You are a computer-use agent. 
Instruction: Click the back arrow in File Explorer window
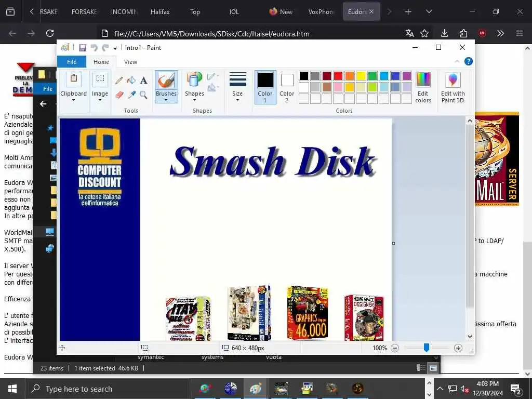tap(43, 104)
